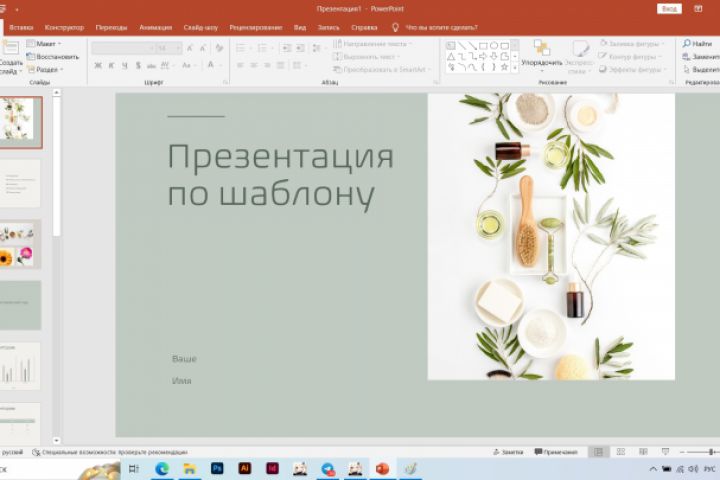Open the Контур фигуры shape outline dropdown
720x480 pixels.
630,56
